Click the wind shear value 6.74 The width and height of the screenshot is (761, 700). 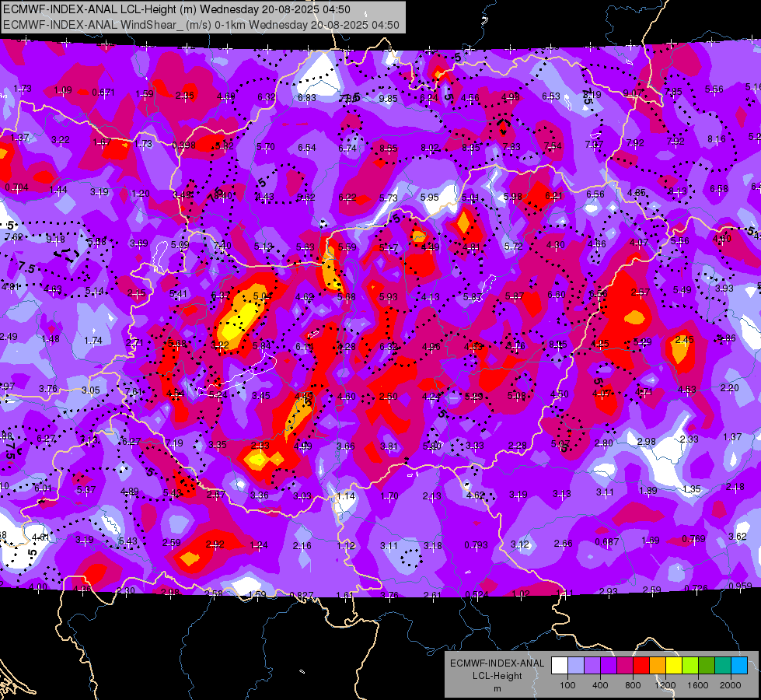click(347, 148)
